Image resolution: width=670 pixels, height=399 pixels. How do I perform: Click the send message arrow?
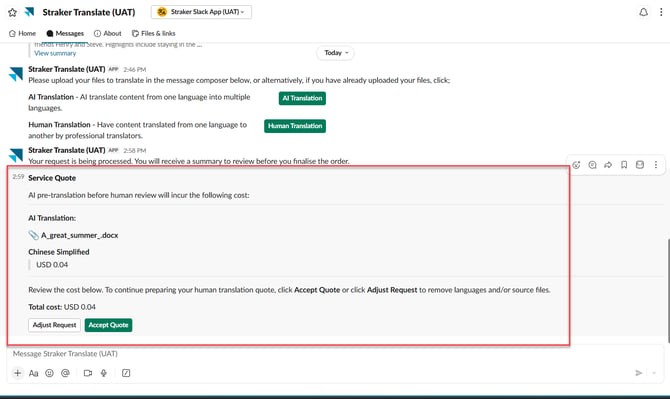[639, 373]
